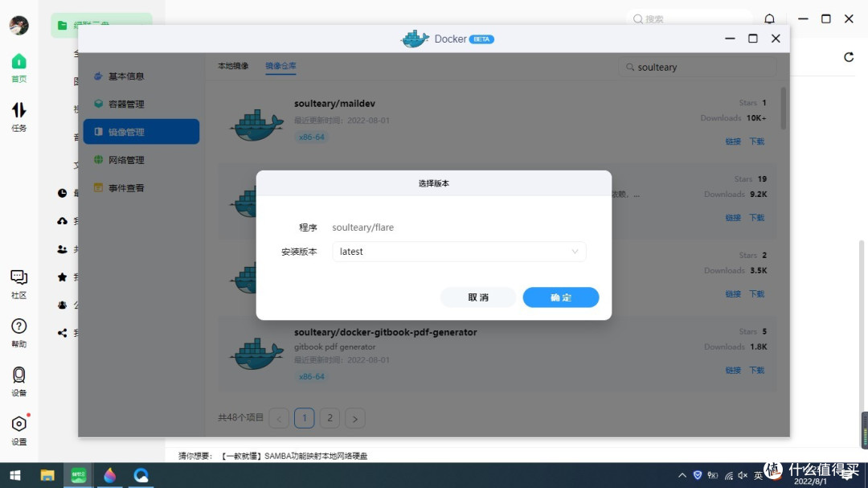This screenshot has height=488, width=868.
Task: Open the 安装版本 latest dropdown
Action: [459, 252]
